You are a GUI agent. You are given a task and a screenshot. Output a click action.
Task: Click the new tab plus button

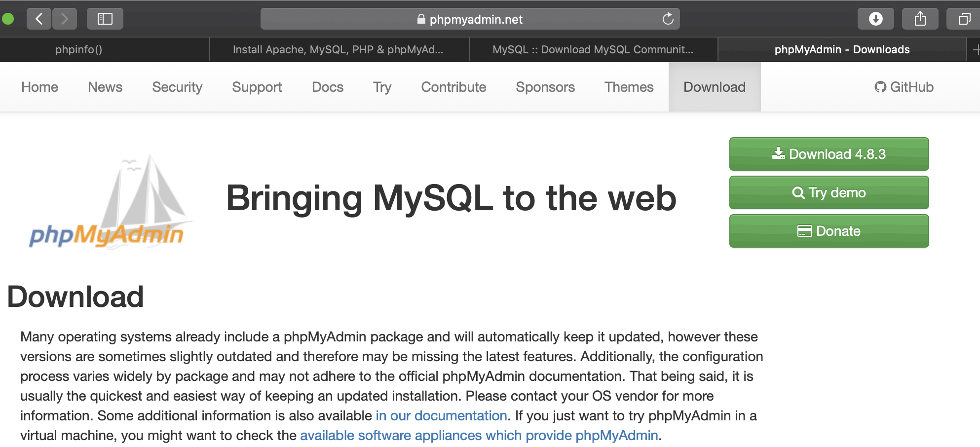977,49
